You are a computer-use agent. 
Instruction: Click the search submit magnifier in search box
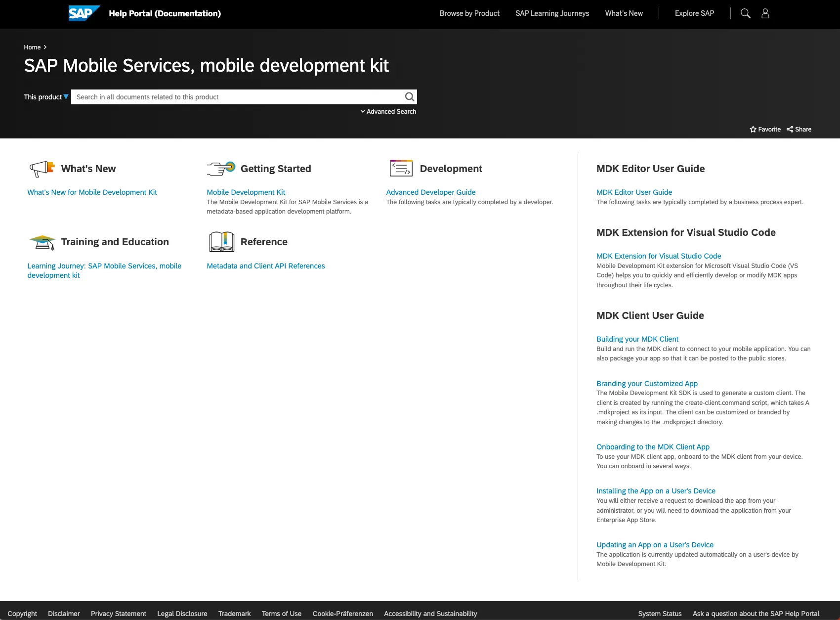pos(409,97)
